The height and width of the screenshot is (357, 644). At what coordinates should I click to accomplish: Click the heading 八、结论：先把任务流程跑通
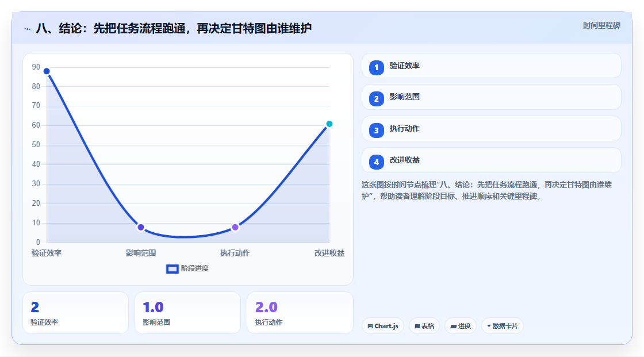(174, 28)
